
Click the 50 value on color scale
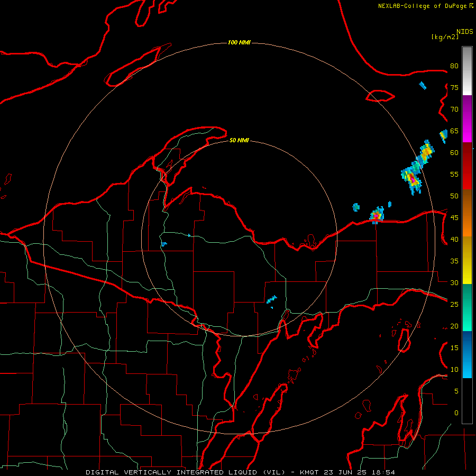[x=454, y=196]
